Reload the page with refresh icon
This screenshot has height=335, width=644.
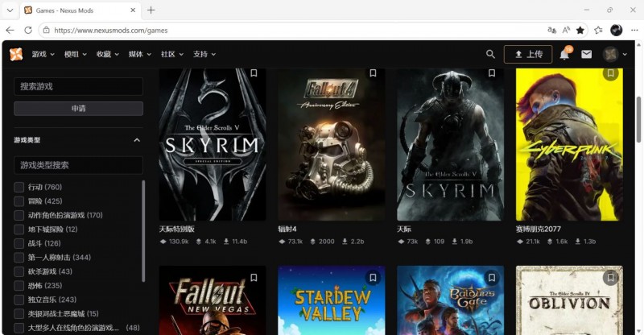(28, 31)
